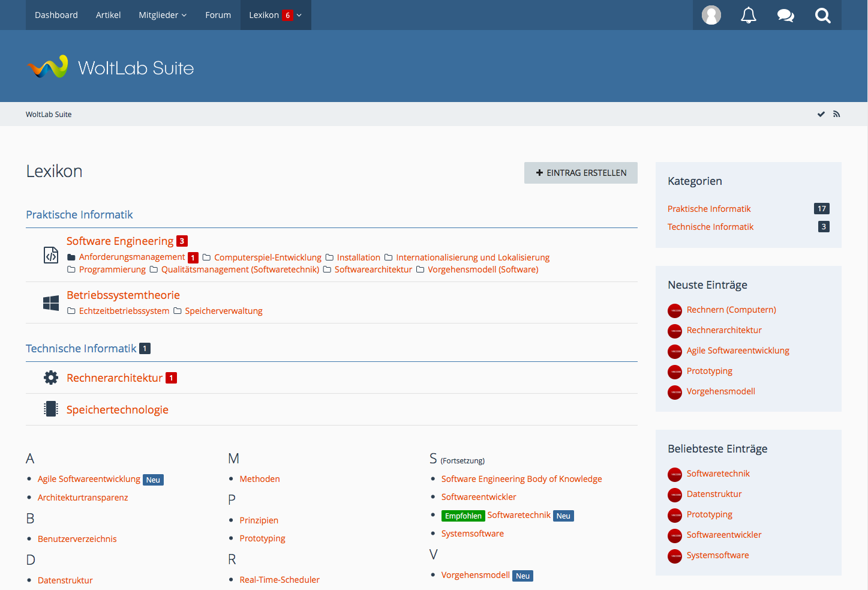
Task: Click the Eintrag erstellen button
Action: click(x=581, y=173)
